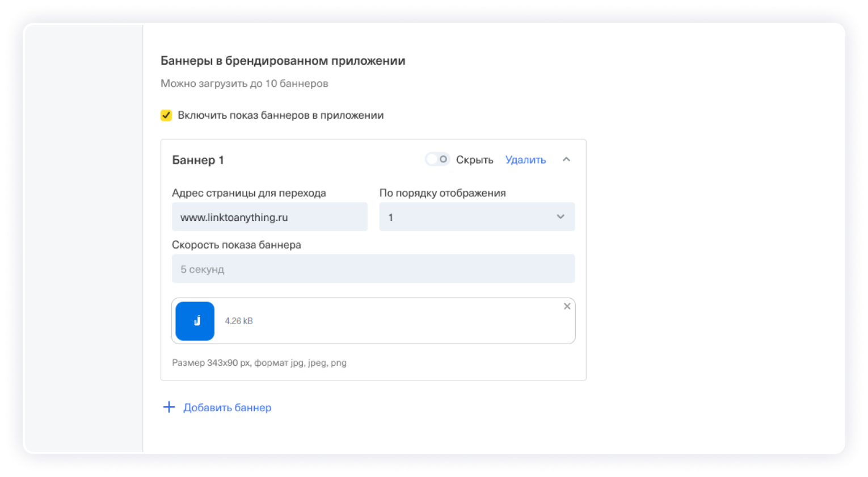Toggle the Скрыть switch for Баннер 1
The image size is (868, 477).
click(x=437, y=160)
